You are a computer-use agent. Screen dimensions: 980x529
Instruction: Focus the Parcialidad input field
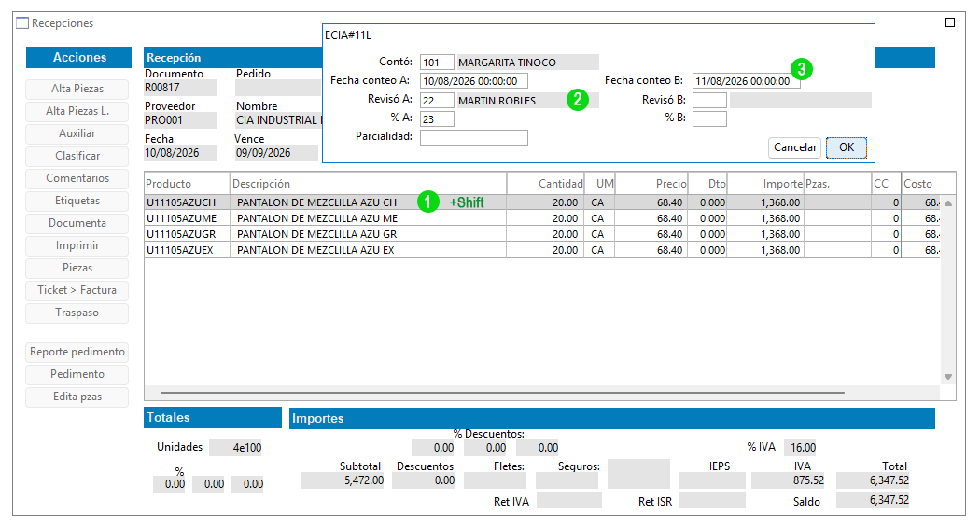click(474, 137)
